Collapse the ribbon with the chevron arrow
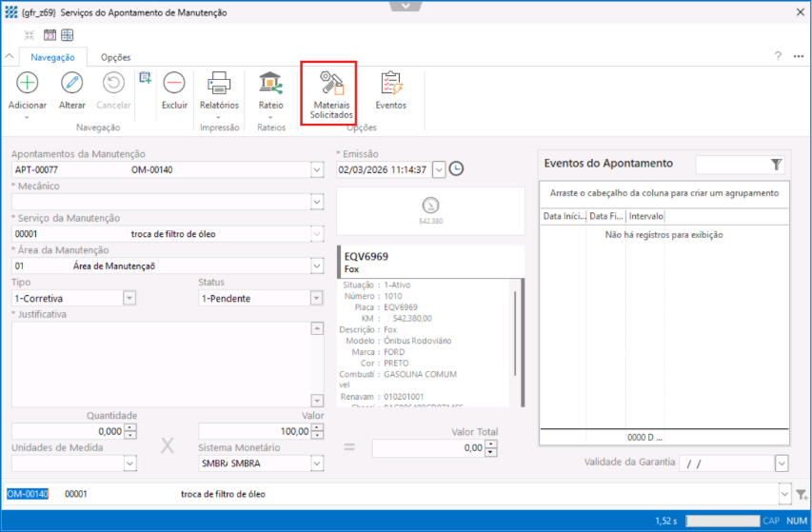 406,5
